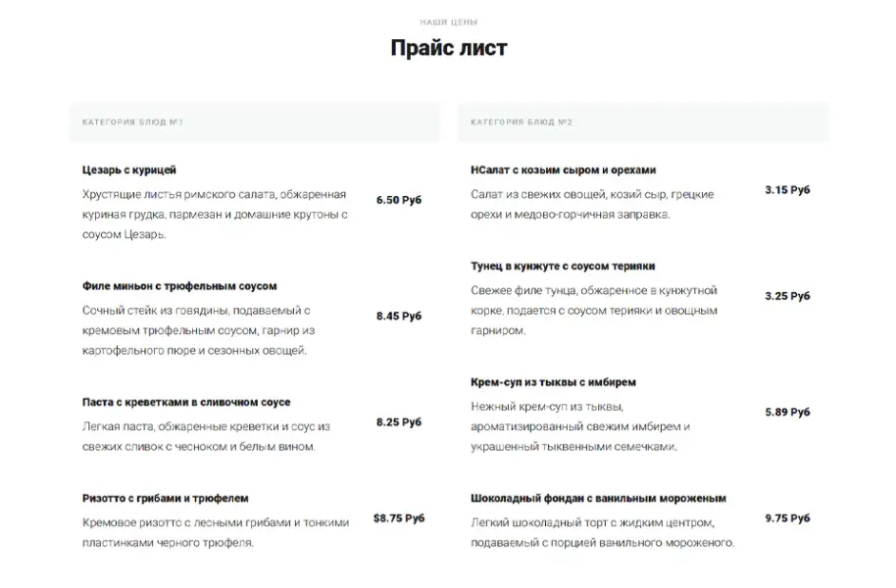
Task: Select the Категория блюд №2 tab
Action: click(522, 122)
